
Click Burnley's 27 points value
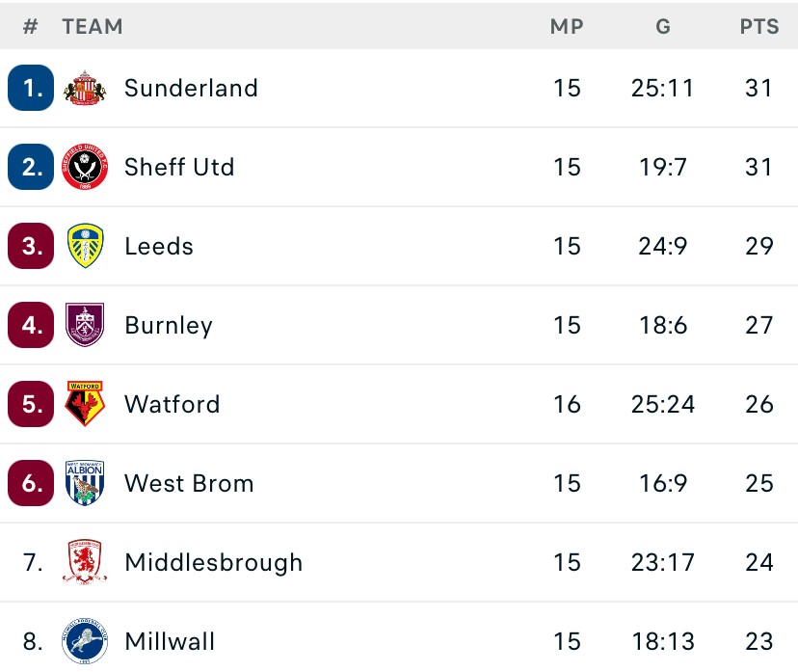click(x=759, y=326)
